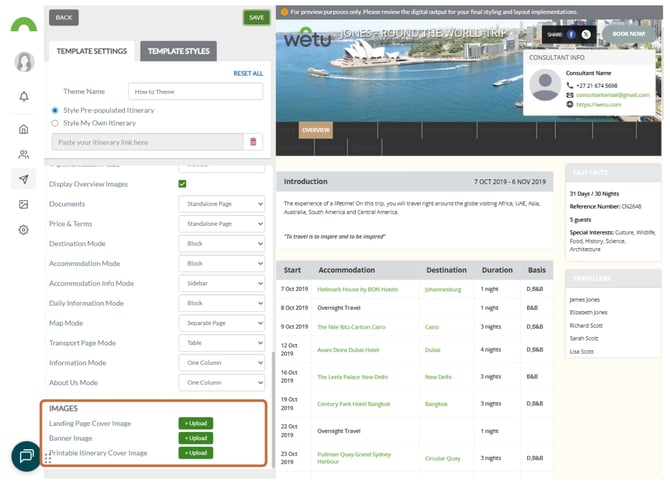
Task: Select the Overview tab in preview
Action: 316,130
